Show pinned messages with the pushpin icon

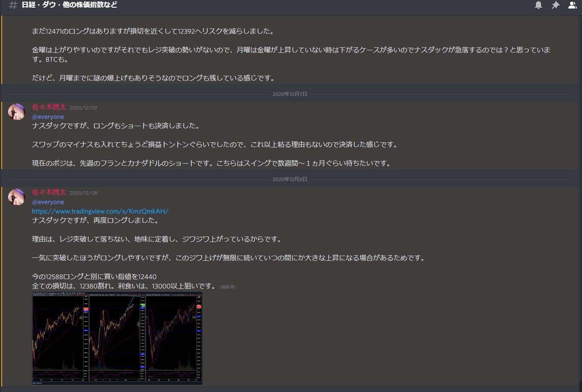coord(555,5)
